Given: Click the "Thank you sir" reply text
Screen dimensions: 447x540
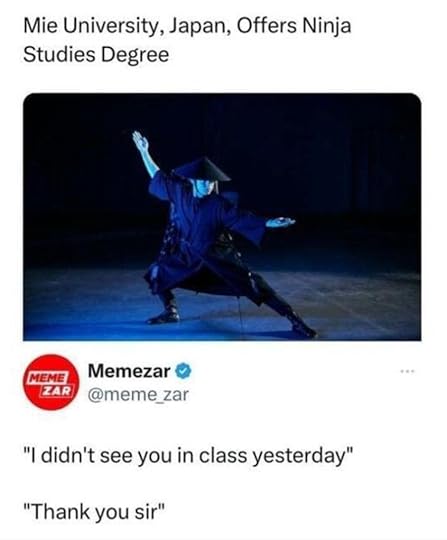Looking at the screenshot, I should pos(94,512).
